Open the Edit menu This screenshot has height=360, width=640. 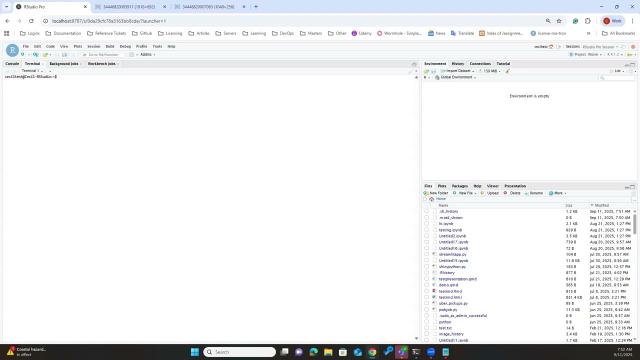coord(37,47)
